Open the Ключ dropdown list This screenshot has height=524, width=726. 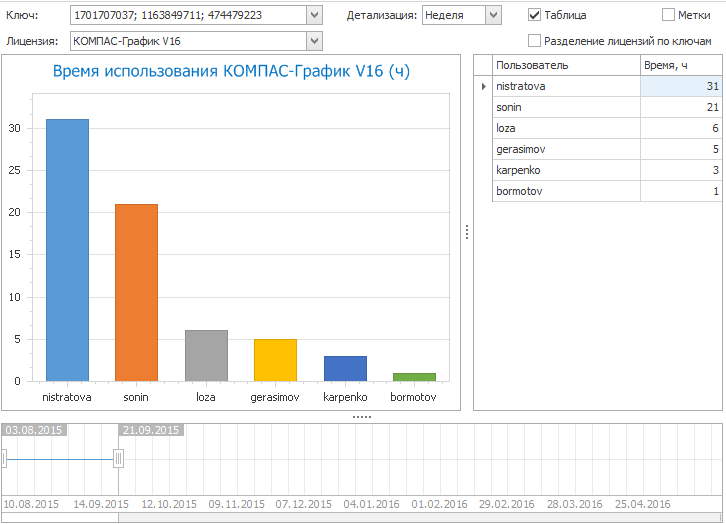[x=314, y=15]
